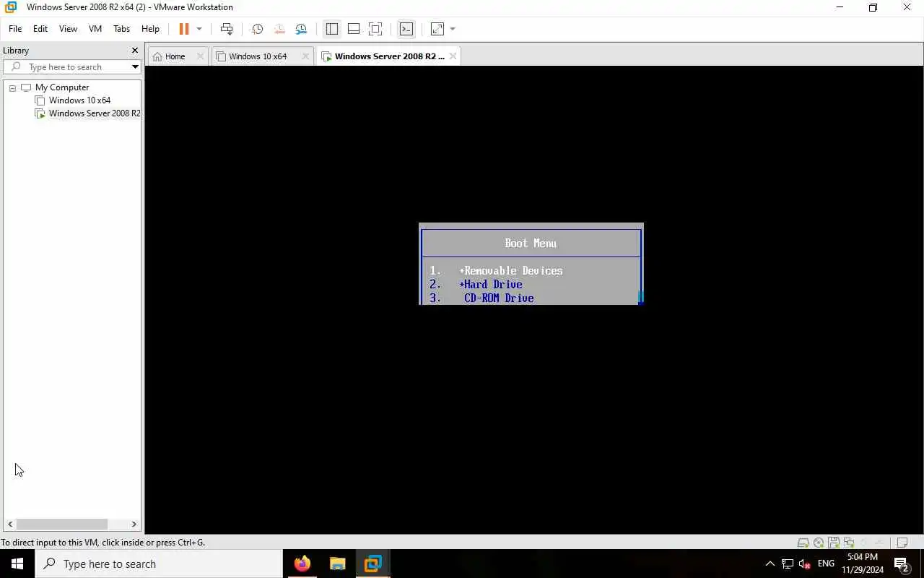The width and height of the screenshot is (924, 578).
Task: Show hidden system tray icons
Action: pyautogui.click(x=770, y=564)
